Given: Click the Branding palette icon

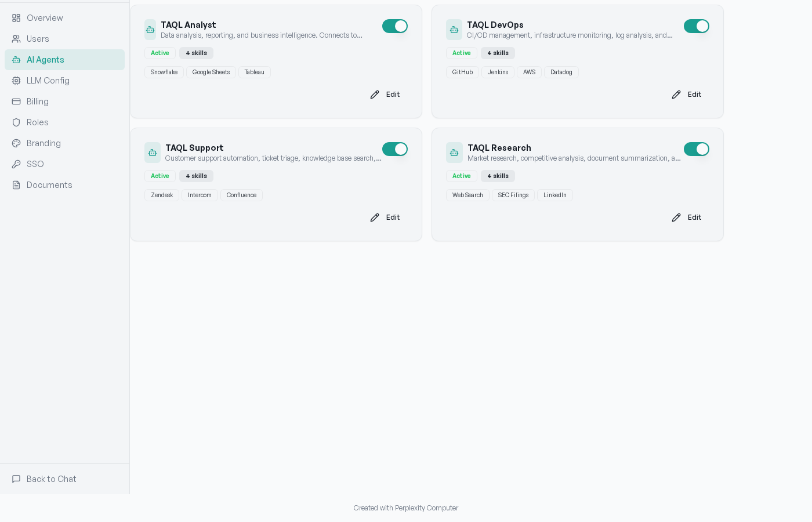Looking at the screenshot, I should point(16,143).
